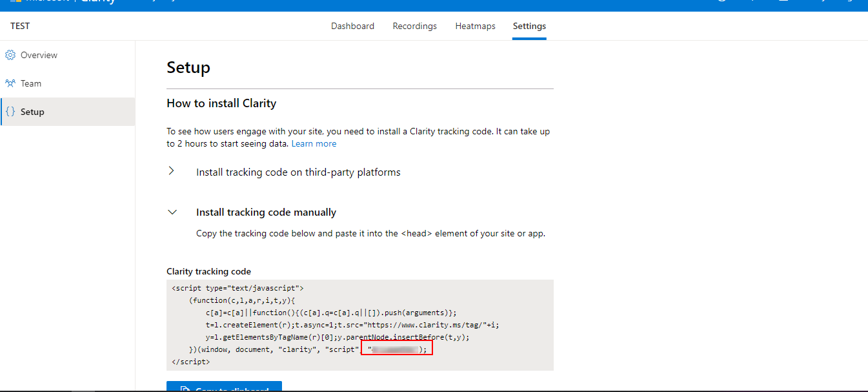Open the Recordings tab
This screenshot has height=392, width=868.
pyautogui.click(x=414, y=26)
